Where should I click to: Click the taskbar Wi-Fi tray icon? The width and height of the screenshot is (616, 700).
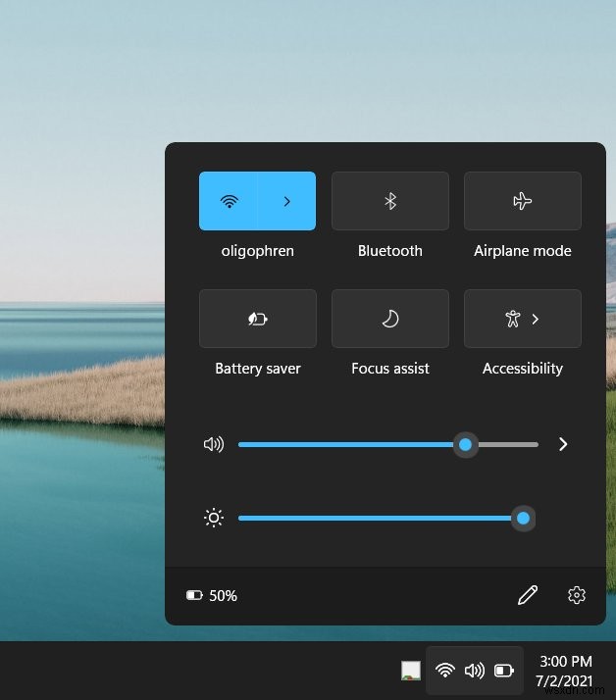[445, 670]
